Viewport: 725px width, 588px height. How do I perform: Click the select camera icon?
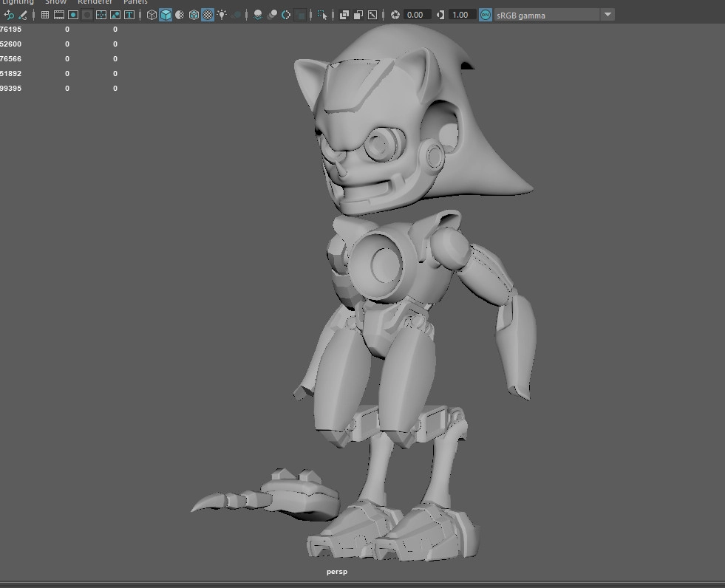[x=9, y=15]
